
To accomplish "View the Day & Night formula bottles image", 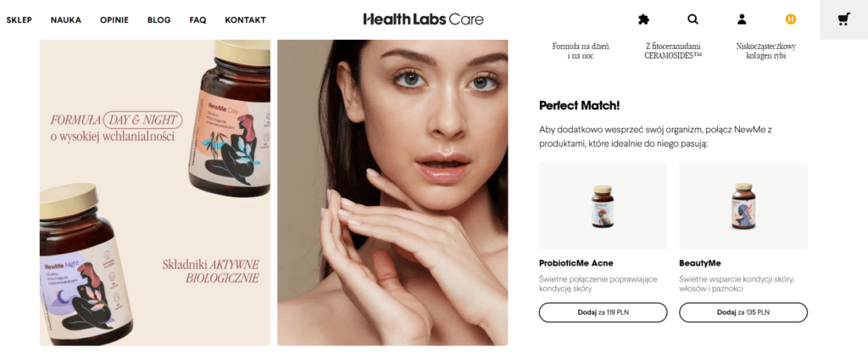I will 155,193.
